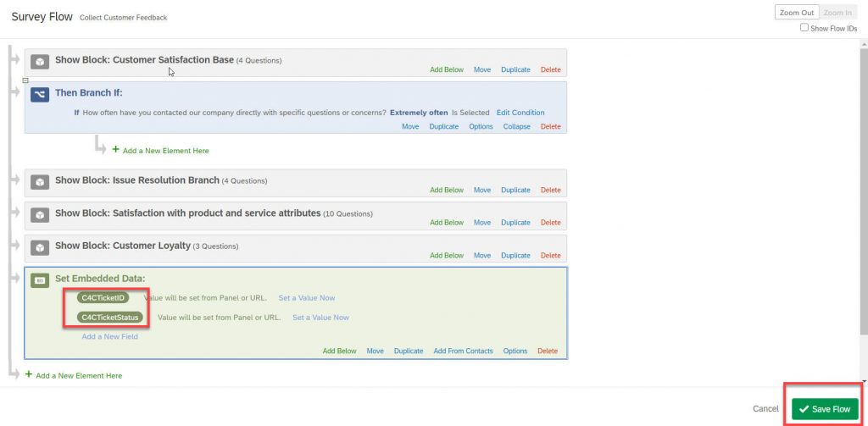Viewport: 868px width, 426px height.
Task: Click Add From Contacts
Action: click(463, 351)
